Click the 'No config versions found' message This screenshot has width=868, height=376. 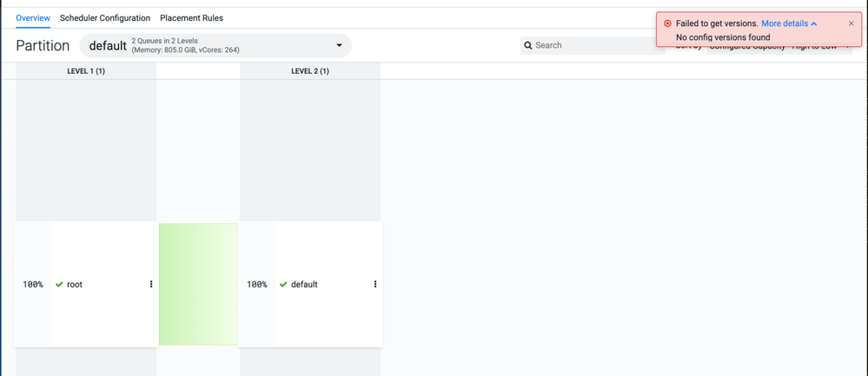(x=723, y=37)
